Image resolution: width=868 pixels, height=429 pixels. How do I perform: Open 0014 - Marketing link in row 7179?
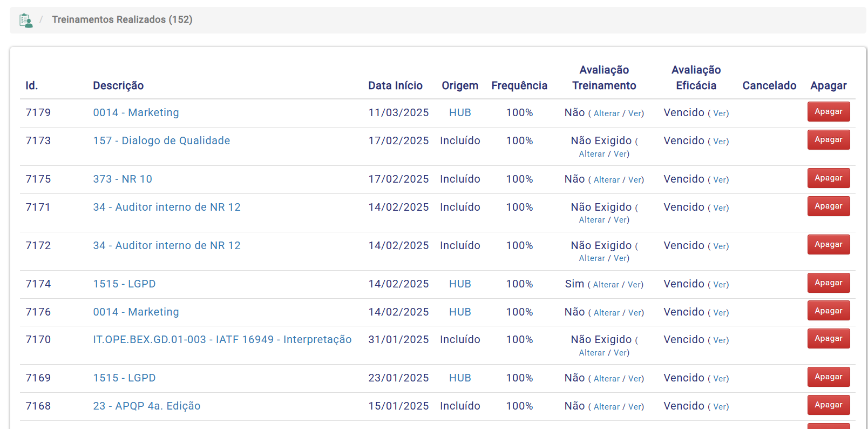pyautogui.click(x=136, y=112)
